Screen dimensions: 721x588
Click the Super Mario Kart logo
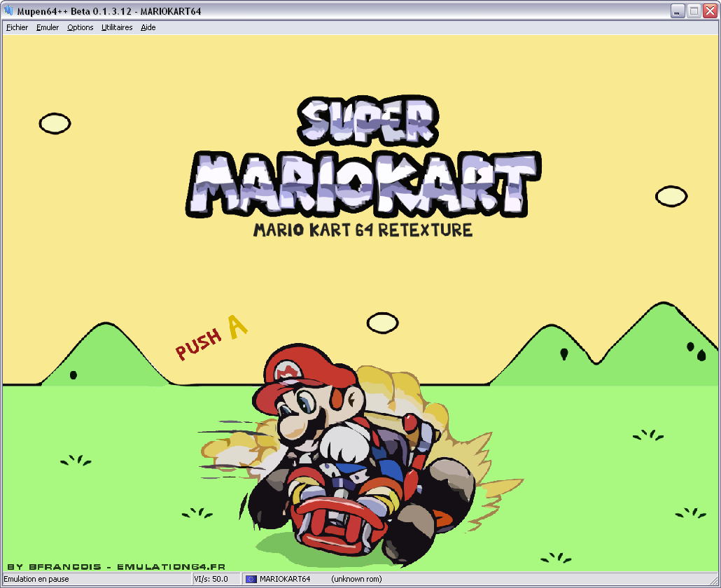tap(363, 157)
